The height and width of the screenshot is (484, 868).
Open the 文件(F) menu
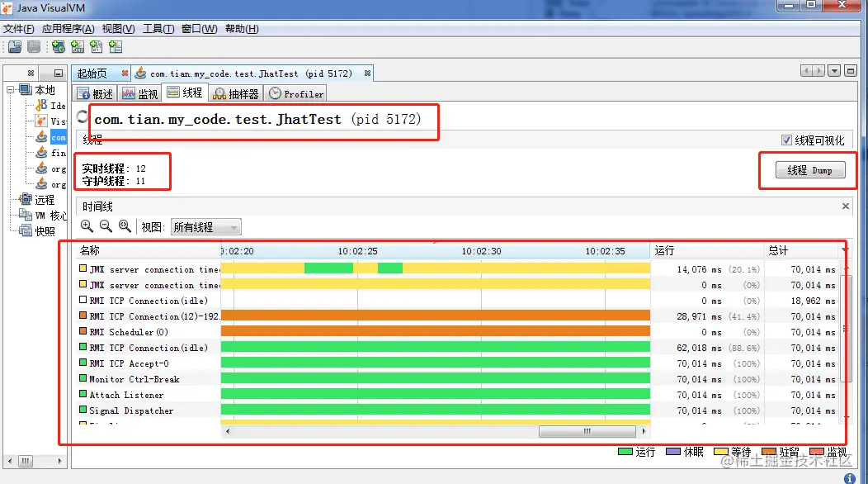coord(19,29)
